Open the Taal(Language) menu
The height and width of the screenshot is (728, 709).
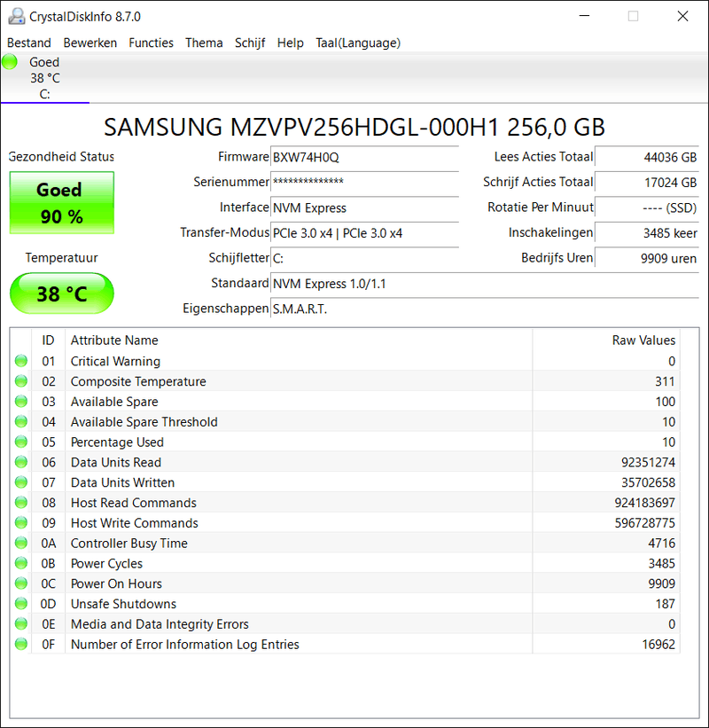[x=358, y=43]
